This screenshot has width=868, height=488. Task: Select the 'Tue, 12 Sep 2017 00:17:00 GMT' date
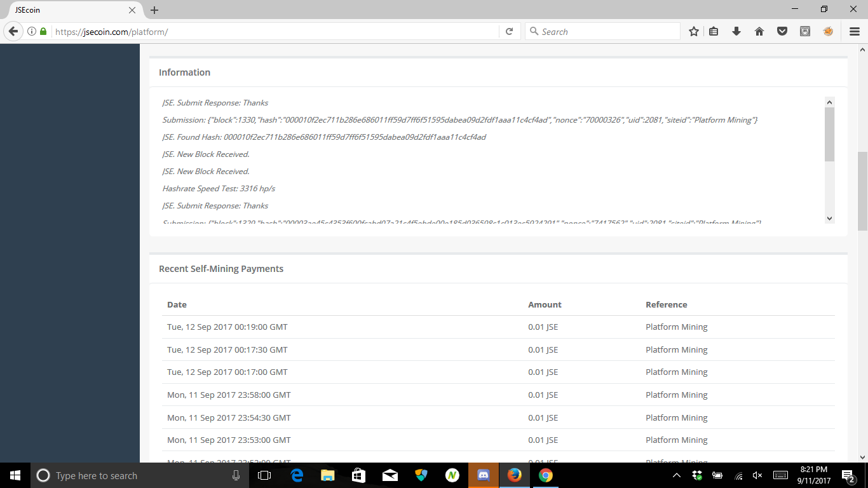227,372
